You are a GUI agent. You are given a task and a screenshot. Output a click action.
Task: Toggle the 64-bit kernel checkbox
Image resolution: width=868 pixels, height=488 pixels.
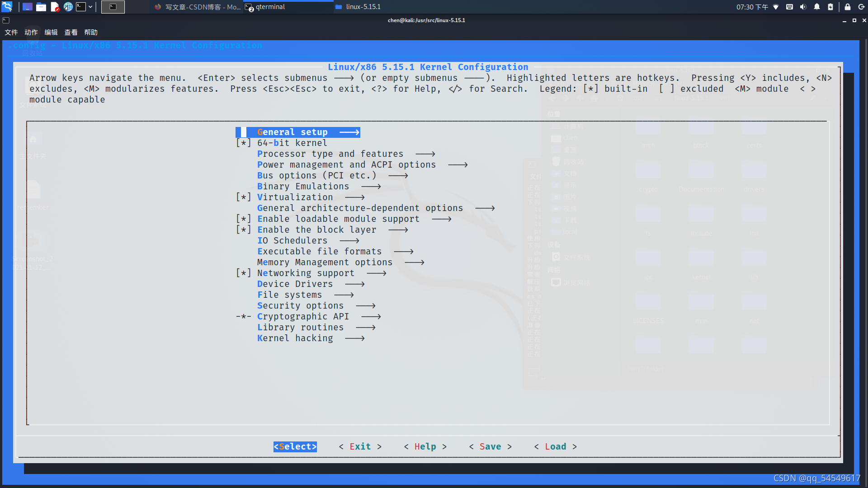243,143
